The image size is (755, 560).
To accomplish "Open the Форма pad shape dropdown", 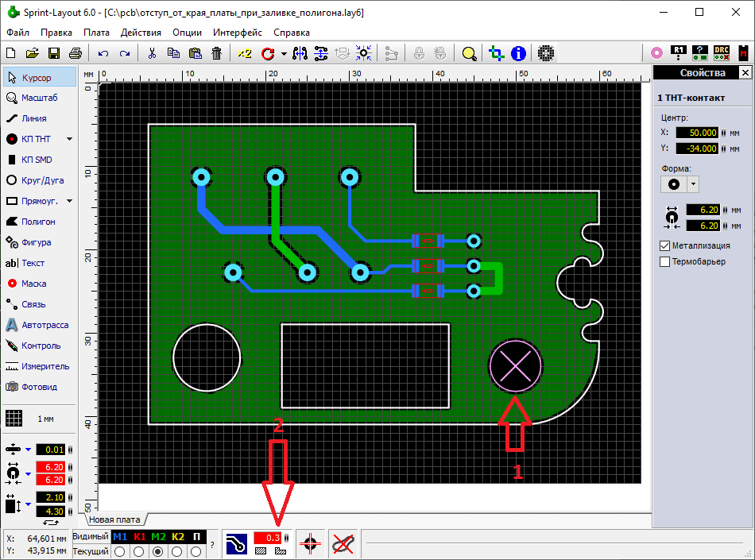I will [693, 183].
